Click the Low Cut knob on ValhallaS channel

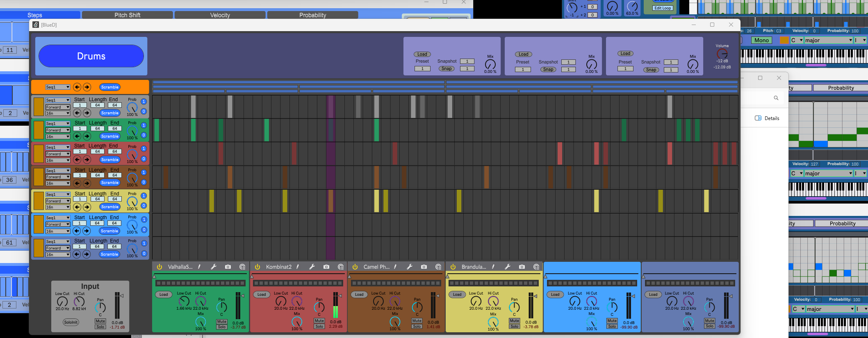pyautogui.click(x=184, y=302)
